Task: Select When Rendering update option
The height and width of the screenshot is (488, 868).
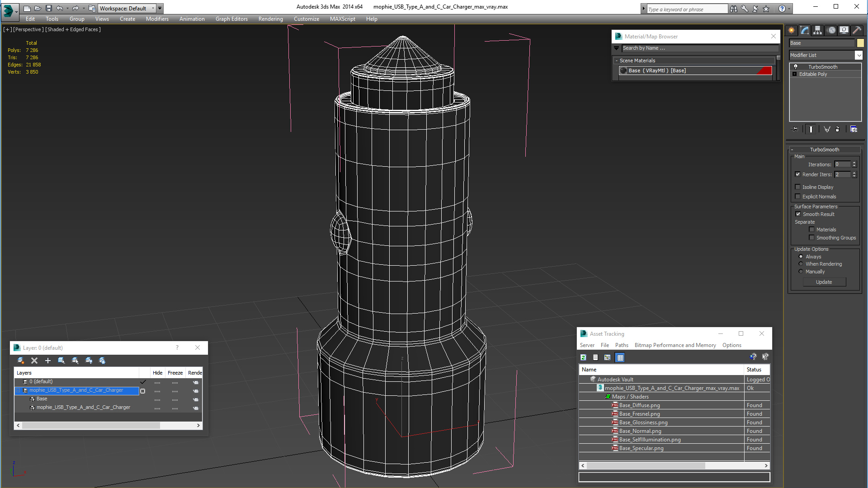Action: 801,264
